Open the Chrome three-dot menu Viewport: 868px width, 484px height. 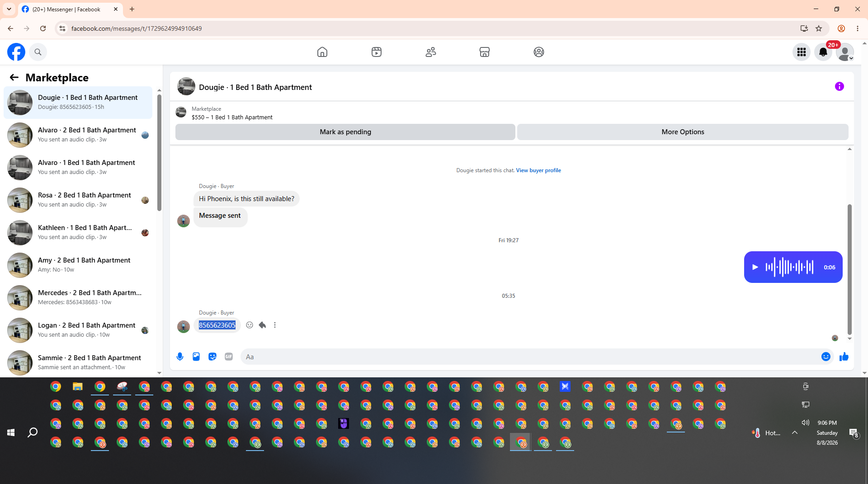pos(858,28)
